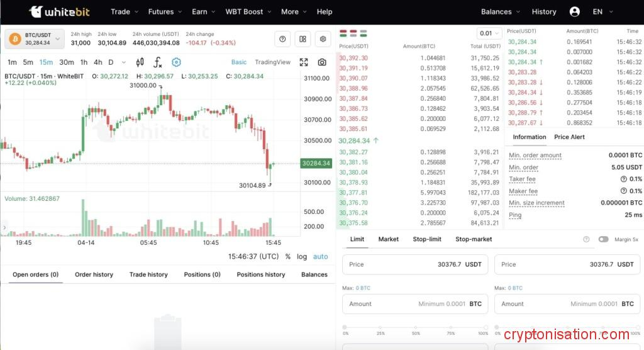Set chart timeframe to 1h
The height and width of the screenshot is (350, 644).
pos(84,62)
